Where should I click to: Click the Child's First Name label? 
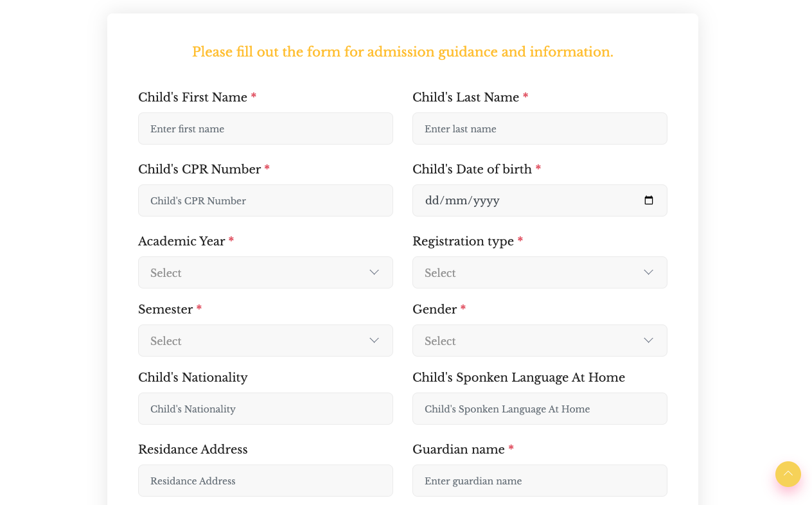(193, 98)
